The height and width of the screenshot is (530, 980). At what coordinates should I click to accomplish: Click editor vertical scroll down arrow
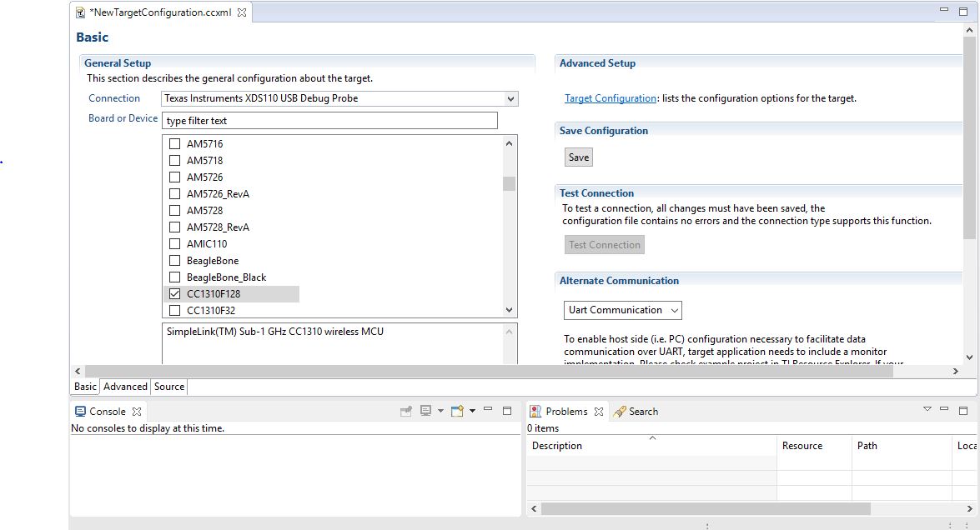pos(969,357)
